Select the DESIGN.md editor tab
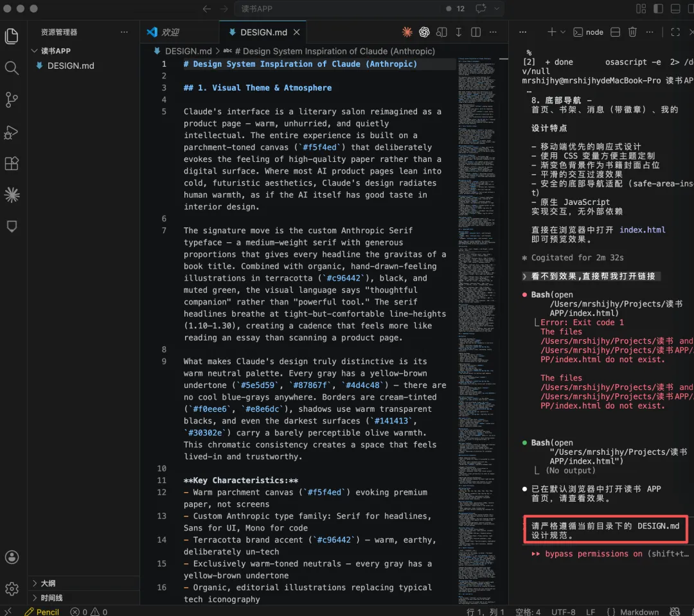This screenshot has height=616, width=694. click(x=263, y=32)
